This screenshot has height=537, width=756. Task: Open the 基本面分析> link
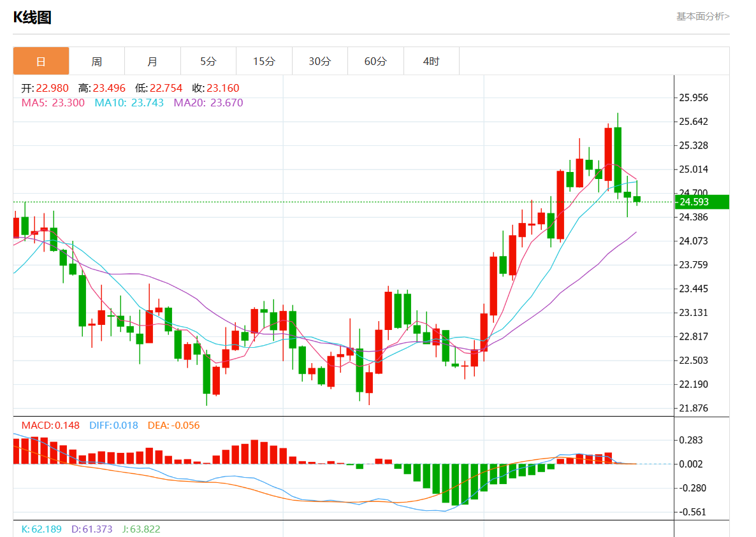[x=702, y=17]
